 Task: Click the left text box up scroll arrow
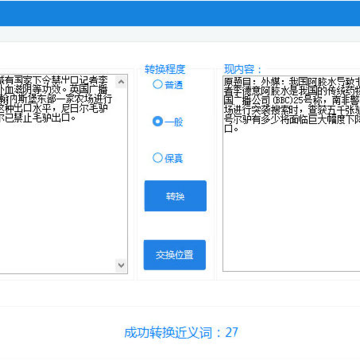tap(121, 82)
